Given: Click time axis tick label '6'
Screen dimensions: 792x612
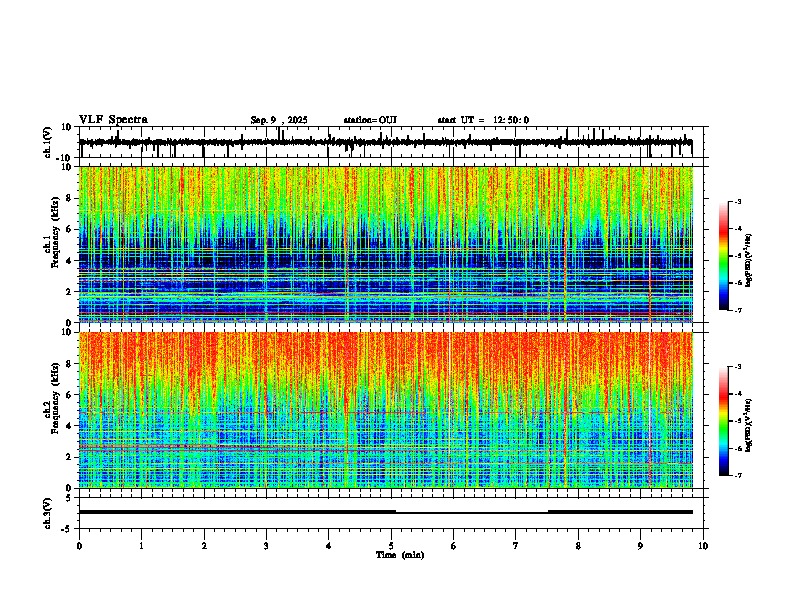Looking at the screenshot, I should (x=454, y=546).
